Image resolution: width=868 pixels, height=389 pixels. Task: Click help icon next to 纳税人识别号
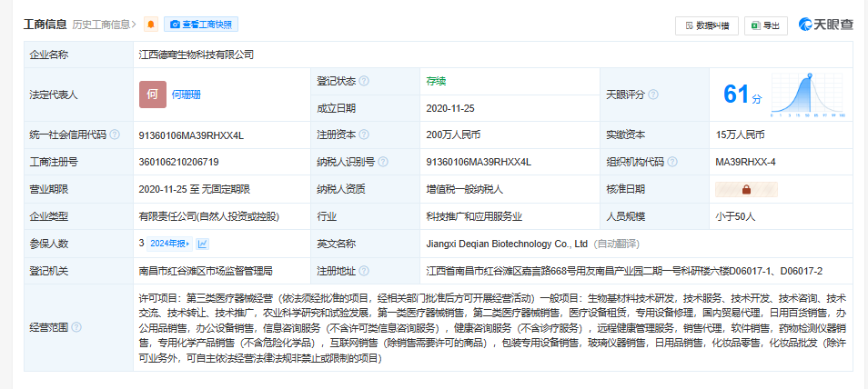tap(382, 162)
